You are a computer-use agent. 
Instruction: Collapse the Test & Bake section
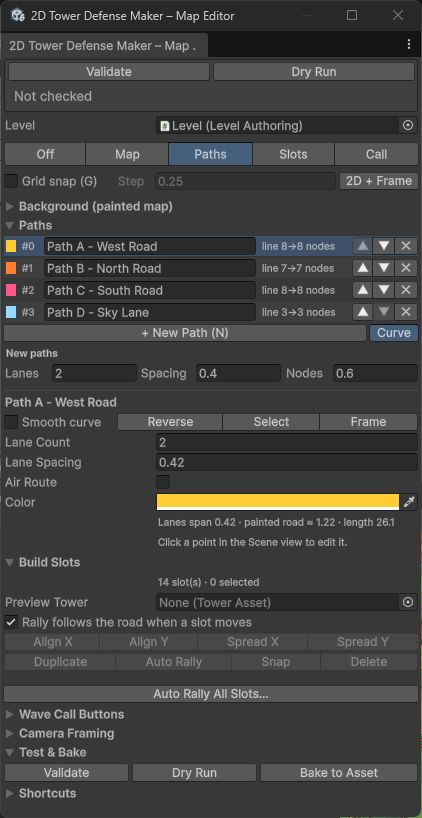click(10, 752)
